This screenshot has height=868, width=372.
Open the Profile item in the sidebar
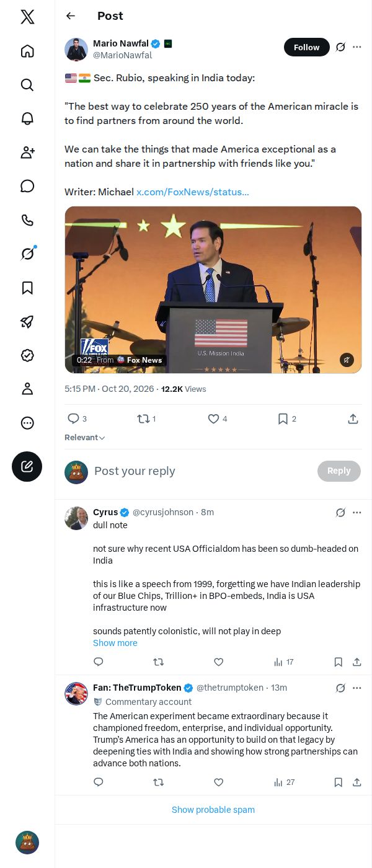[x=27, y=389]
